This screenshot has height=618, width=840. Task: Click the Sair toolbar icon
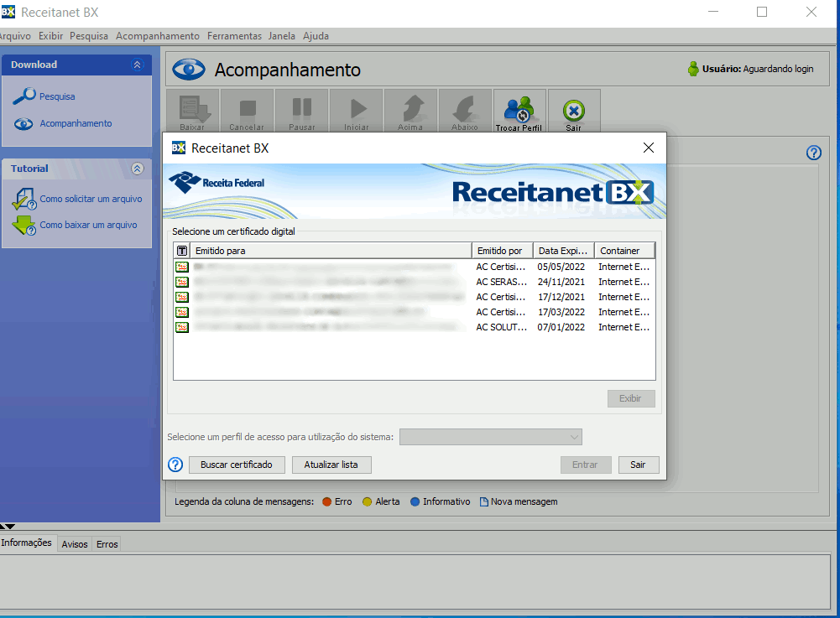[574, 111]
